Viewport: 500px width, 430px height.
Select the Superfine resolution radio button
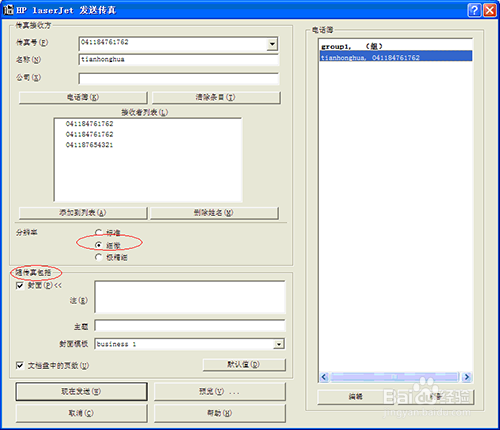click(98, 257)
